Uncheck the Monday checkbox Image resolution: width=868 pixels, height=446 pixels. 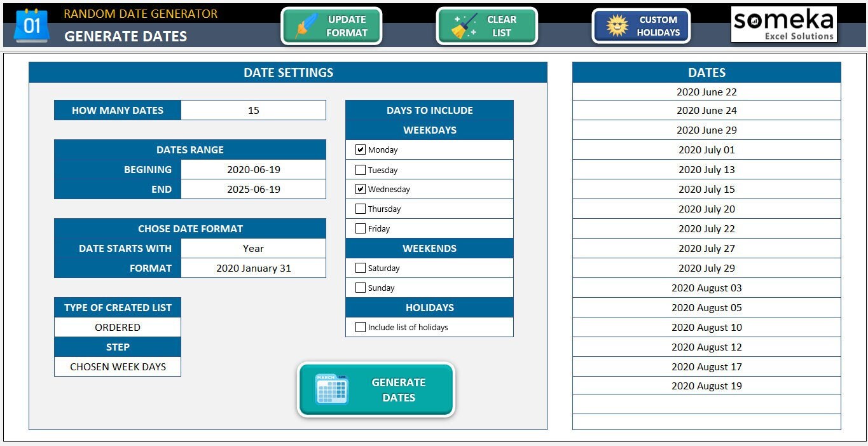361,150
